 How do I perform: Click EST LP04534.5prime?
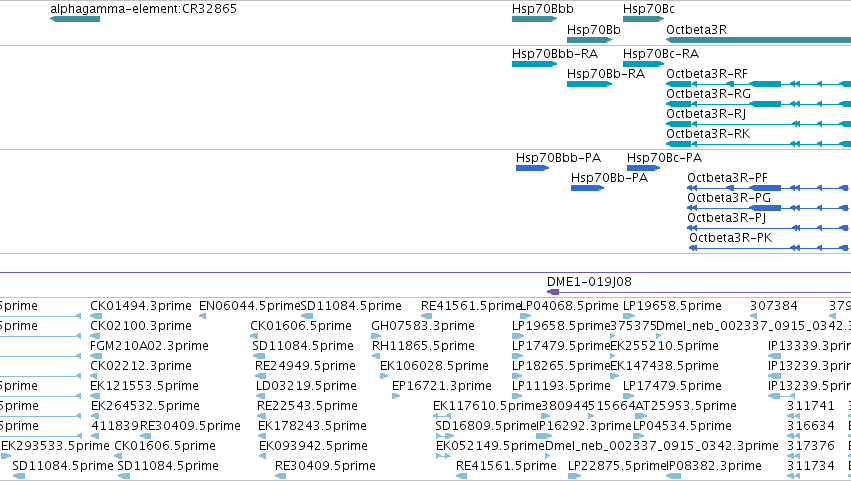(x=639, y=436)
